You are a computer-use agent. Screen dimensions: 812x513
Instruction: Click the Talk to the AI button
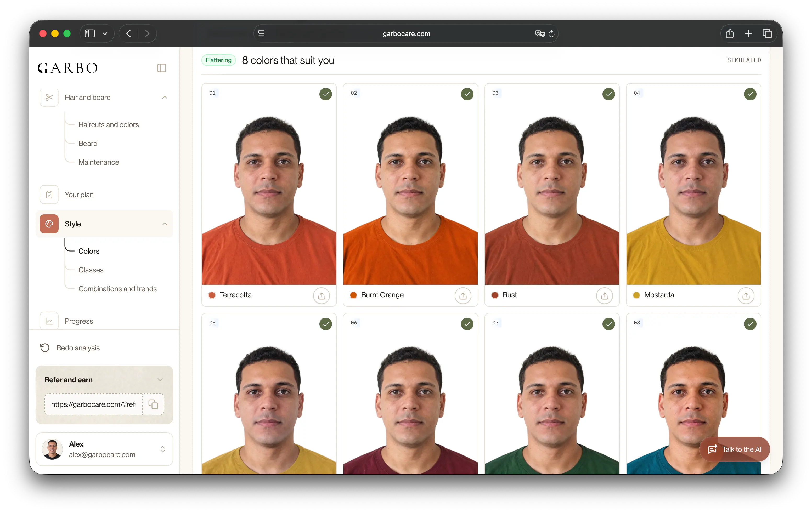(735, 450)
